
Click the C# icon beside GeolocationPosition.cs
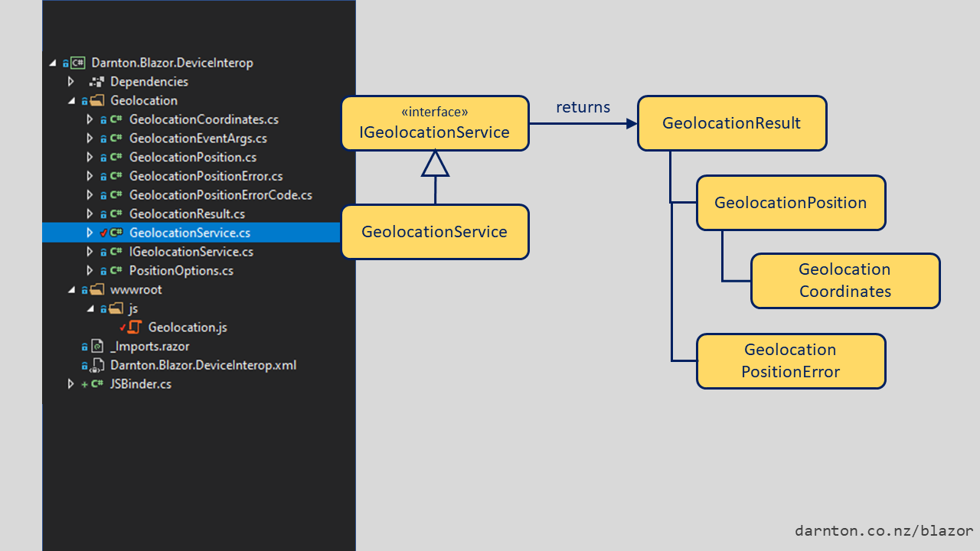click(116, 157)
